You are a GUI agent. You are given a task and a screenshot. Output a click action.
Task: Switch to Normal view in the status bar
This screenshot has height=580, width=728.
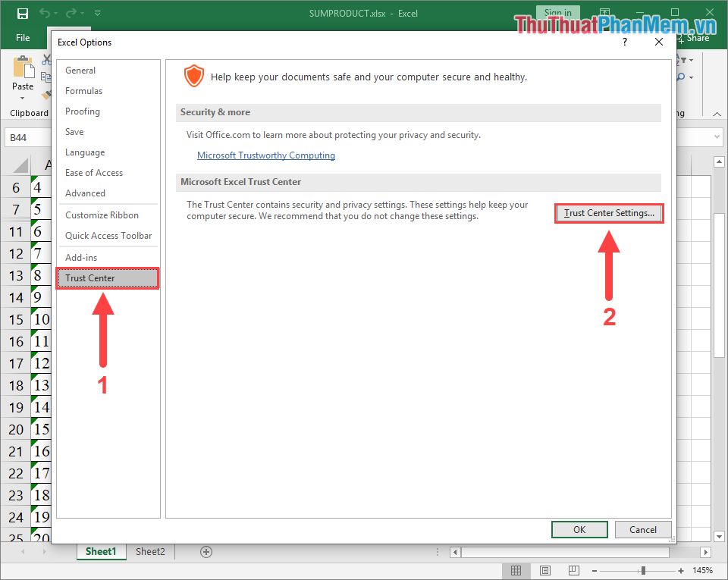[x=516, y=570]
